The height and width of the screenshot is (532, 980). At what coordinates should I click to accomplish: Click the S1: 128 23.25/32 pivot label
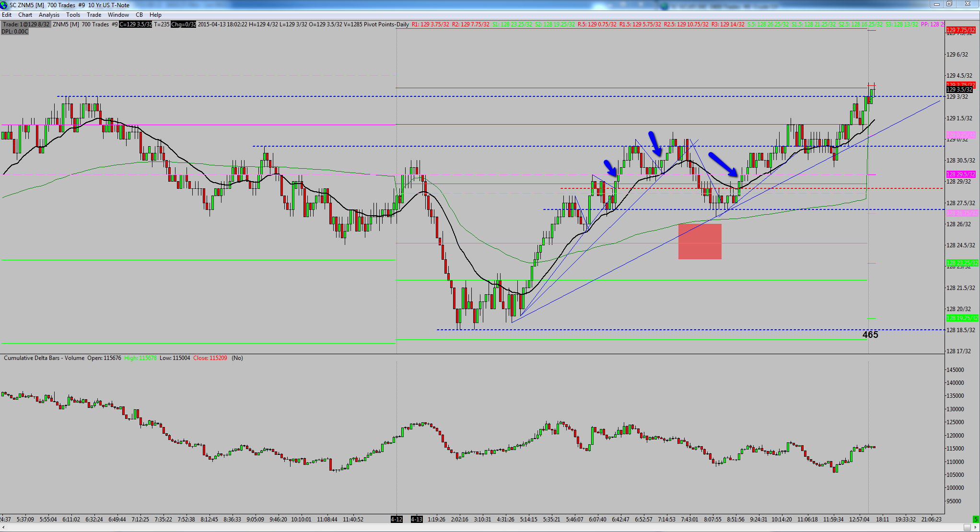(512, 24)
